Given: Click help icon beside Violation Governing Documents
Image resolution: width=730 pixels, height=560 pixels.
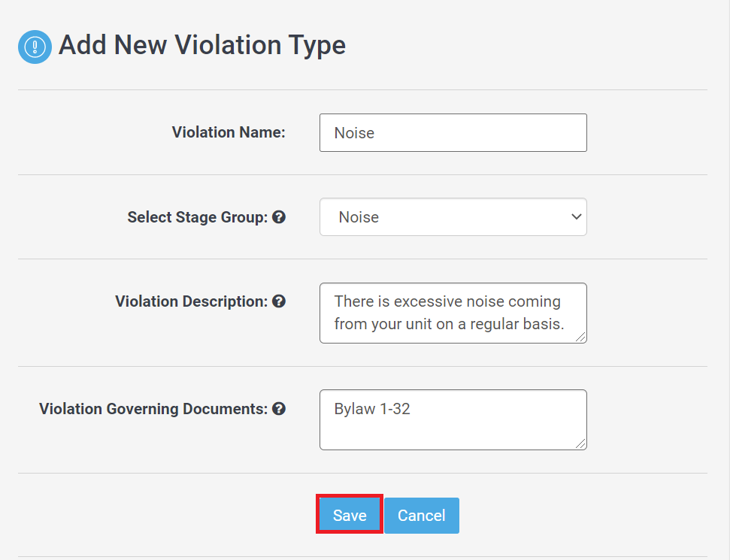Looking at the screenshot, I should pos(279,409).
